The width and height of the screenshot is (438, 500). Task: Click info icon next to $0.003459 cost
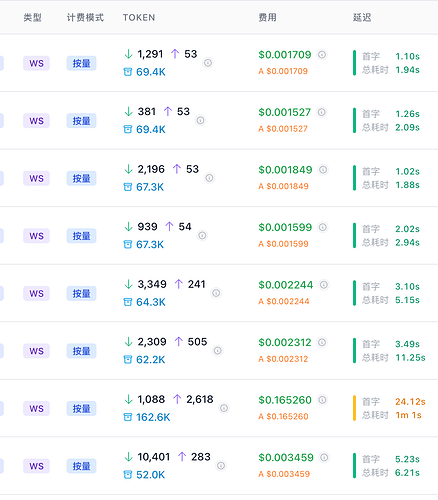[324, 457]
